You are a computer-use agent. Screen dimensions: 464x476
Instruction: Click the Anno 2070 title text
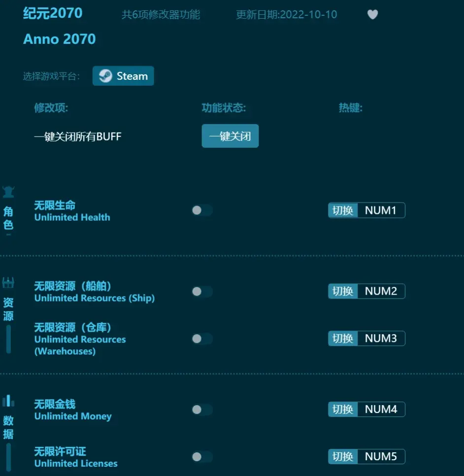pos(60,39)
